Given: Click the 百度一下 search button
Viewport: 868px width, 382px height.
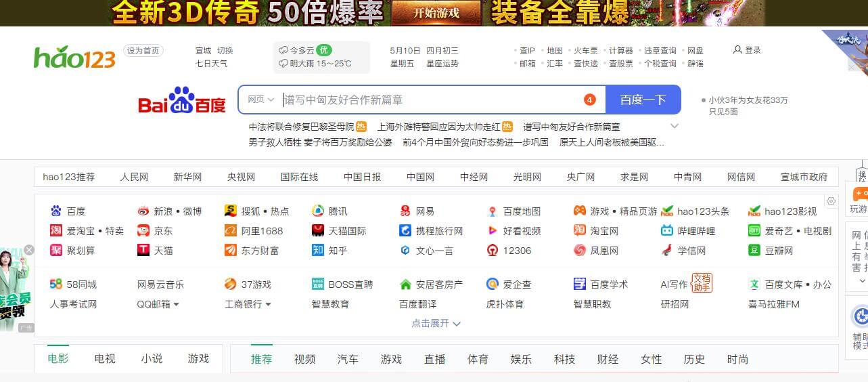Looking at the screenshot, I should 643,100.
